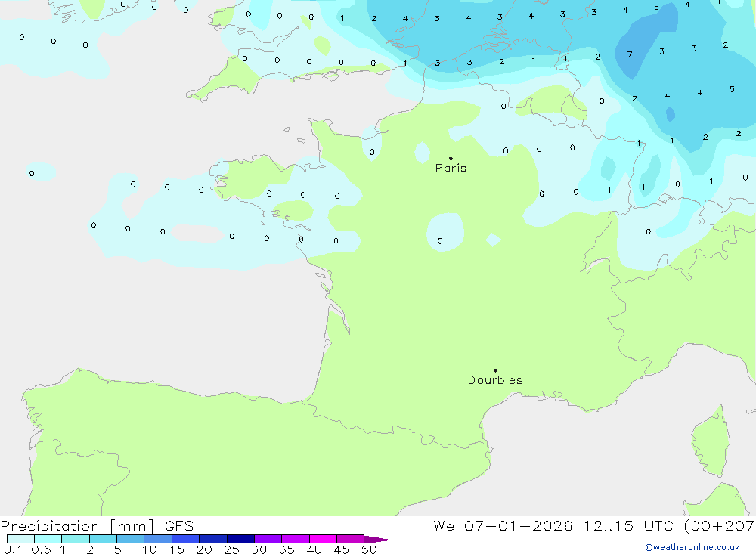Click the '0.1' legend scale label

tap(13, 549)
